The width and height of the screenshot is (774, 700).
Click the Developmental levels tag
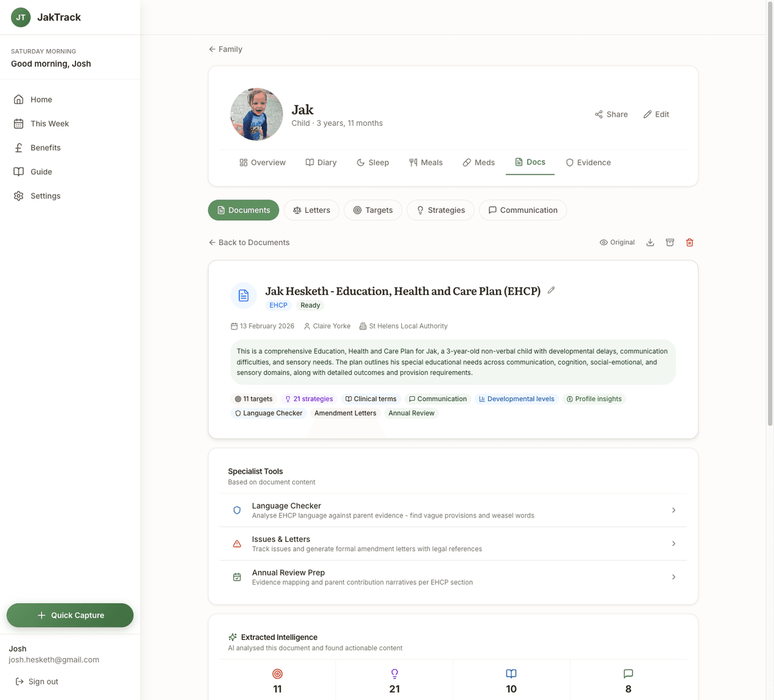516,399
